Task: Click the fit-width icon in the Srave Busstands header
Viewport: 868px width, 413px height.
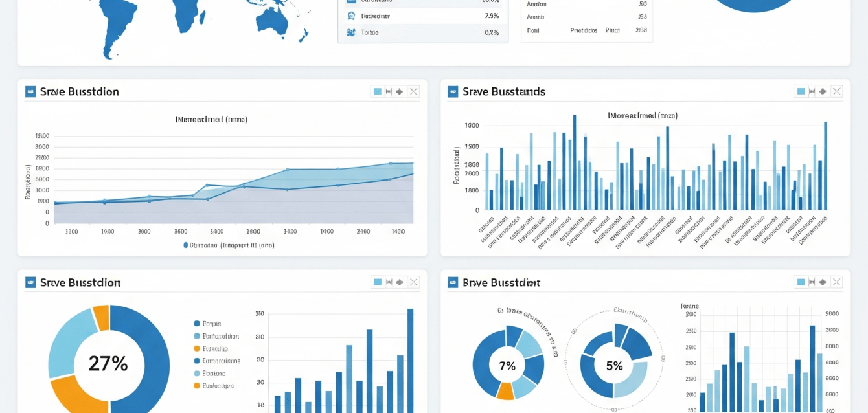Action: (x=812, y=91)
